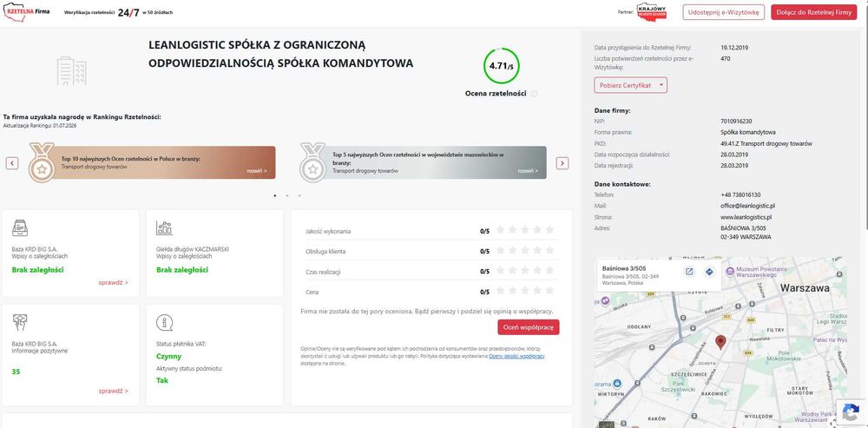This screenshot has height=428, width=868.
Task: Click Brak zaległości under Baza KRD
Action: (37, 270)
